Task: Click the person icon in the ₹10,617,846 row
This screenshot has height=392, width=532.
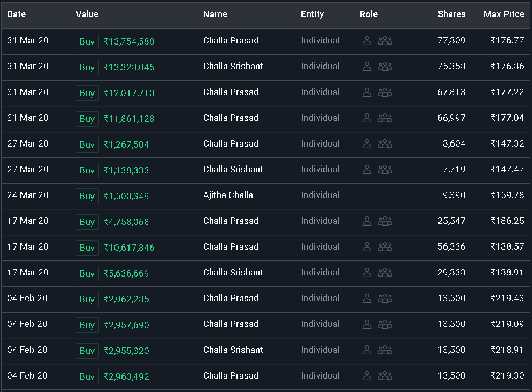Action: (367, 247)
